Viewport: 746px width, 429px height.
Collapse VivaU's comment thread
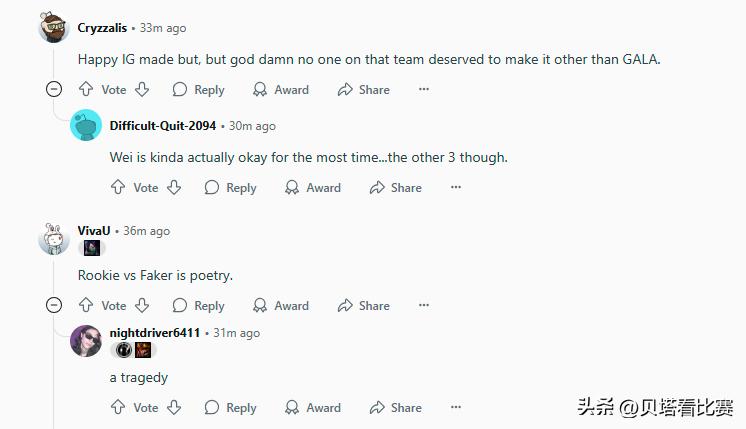(54, 305)
